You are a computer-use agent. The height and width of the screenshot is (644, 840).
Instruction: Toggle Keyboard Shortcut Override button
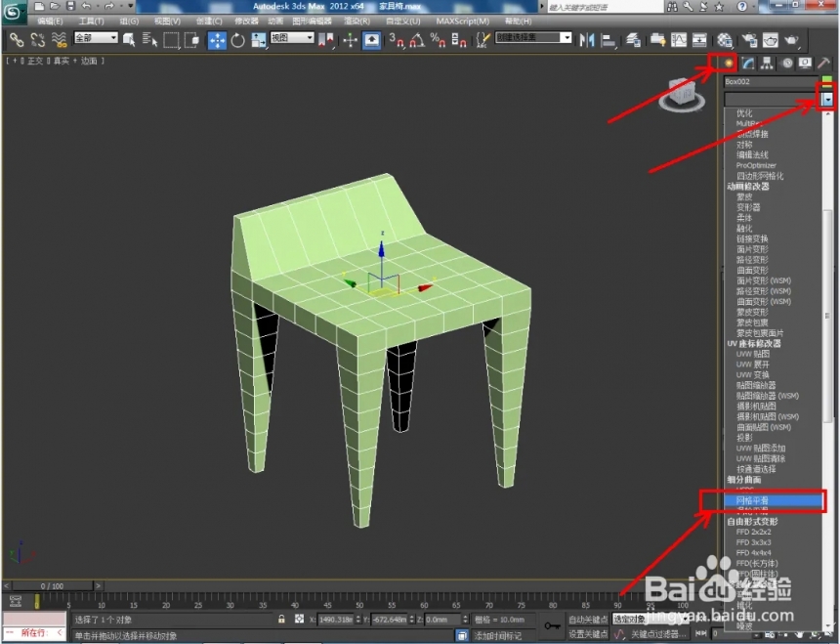pos(372,40)
